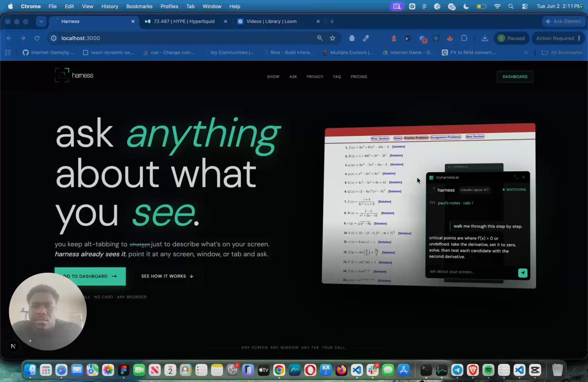Open the PRIVACY nav link
The width and height of the screenshot is (588, 382).
click(315, 77)
